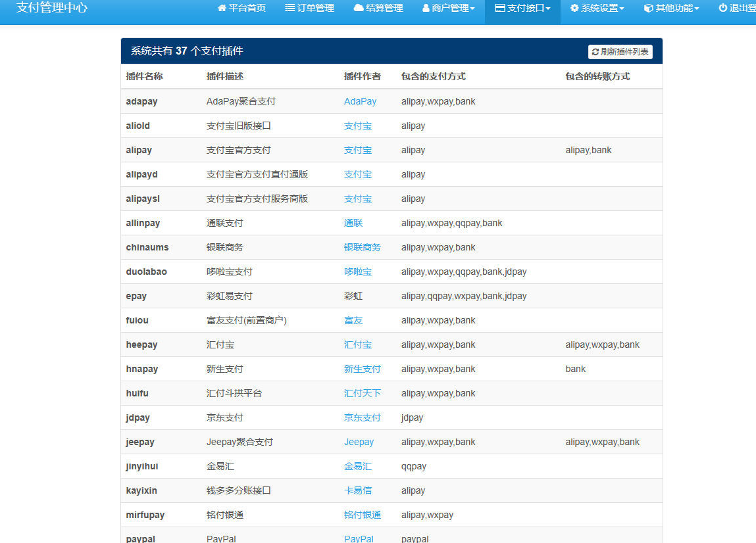This screenshot has height=543, width=756.
Task: Click the refresh icon in 刷新插件列表 button
Action: pos(595,52)
